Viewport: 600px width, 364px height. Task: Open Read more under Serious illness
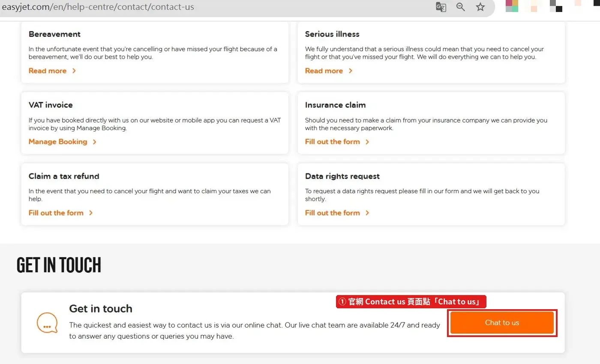click(324, 71)
